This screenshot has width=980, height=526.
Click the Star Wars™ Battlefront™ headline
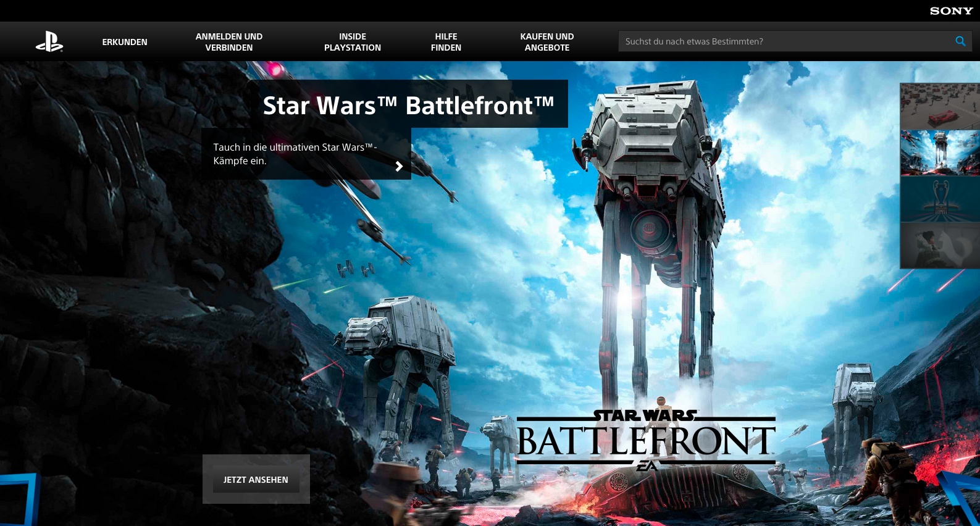click(x=408, y=104)
